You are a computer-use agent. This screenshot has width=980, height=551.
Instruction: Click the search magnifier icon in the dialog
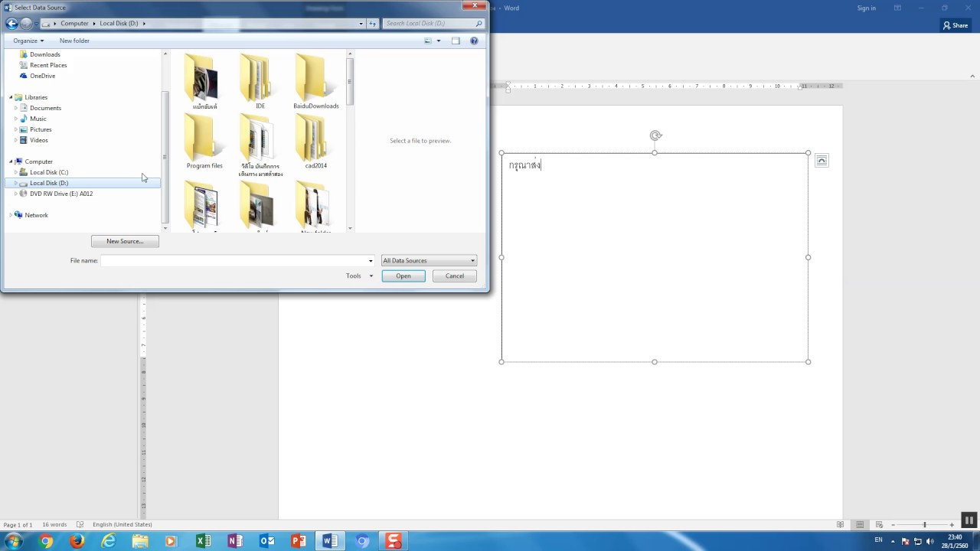click(479, 24)
